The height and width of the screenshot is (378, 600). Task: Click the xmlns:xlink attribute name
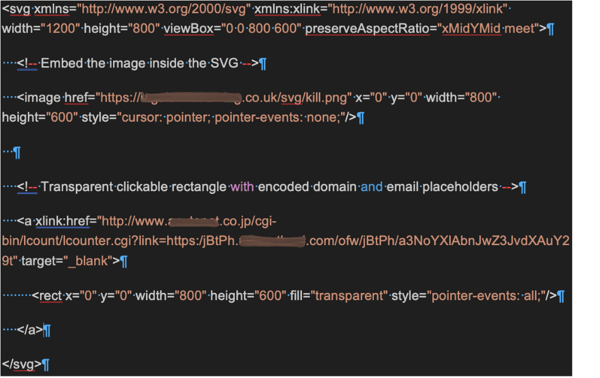tap(287, 8)
